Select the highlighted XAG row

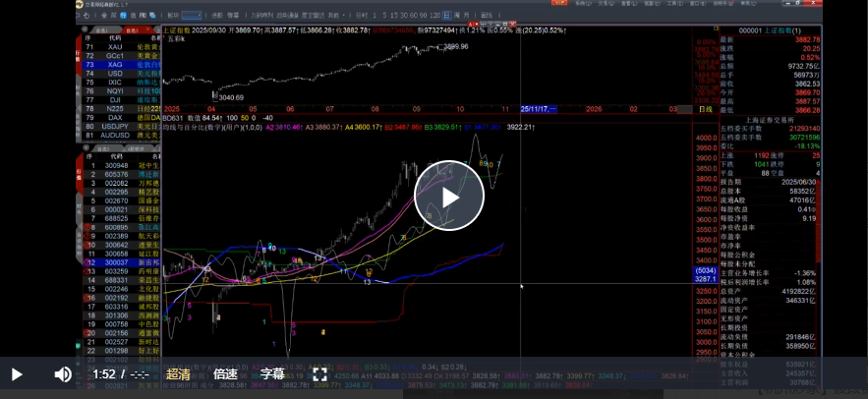click(x=121, y=65)
